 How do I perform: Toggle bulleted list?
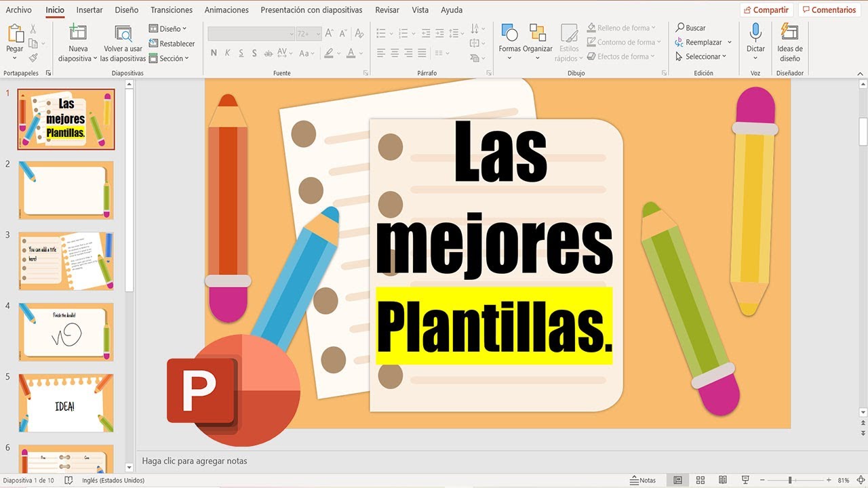381,33
